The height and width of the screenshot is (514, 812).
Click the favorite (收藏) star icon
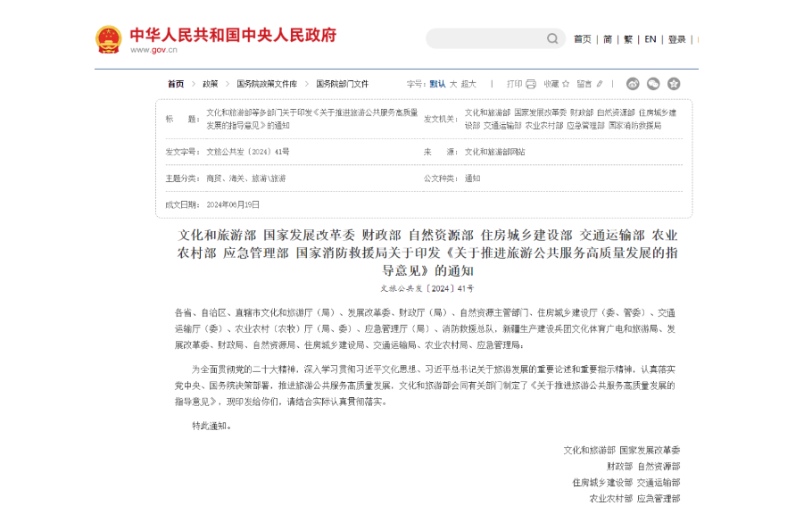tap(566, 84)
